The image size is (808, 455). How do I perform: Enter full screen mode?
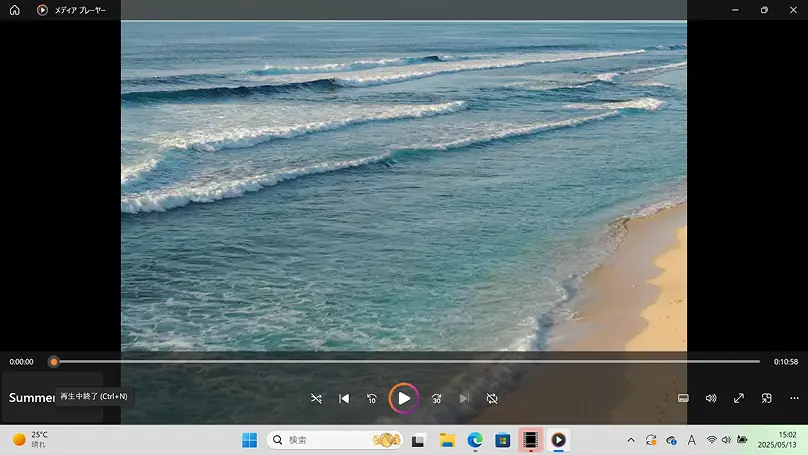tap(739, 398)
